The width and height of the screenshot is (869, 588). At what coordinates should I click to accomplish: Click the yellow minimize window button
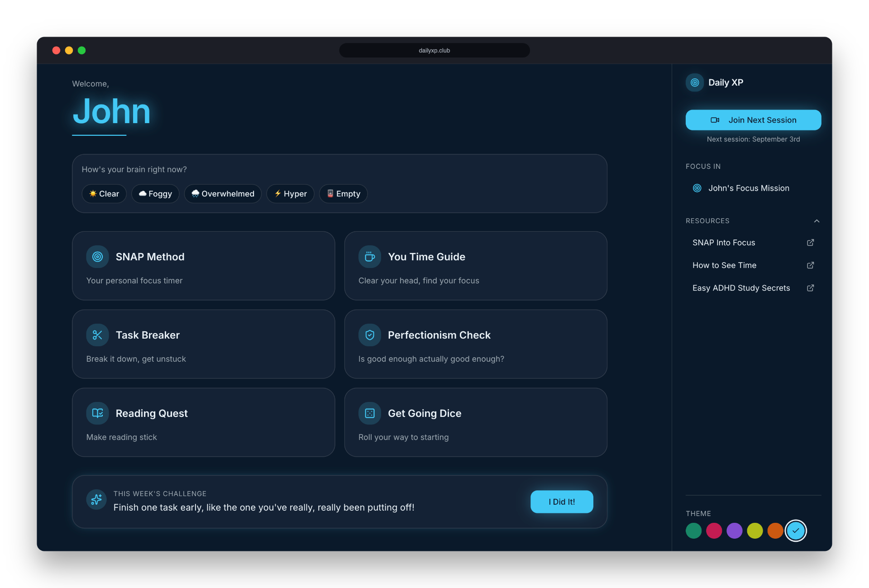(69, 50)
